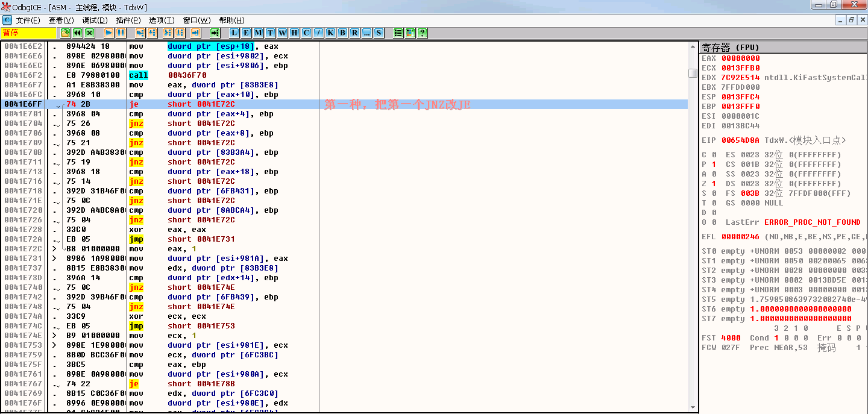Click the Step over toolbar icon
The image size is (868, 414).
pos(152,33)
